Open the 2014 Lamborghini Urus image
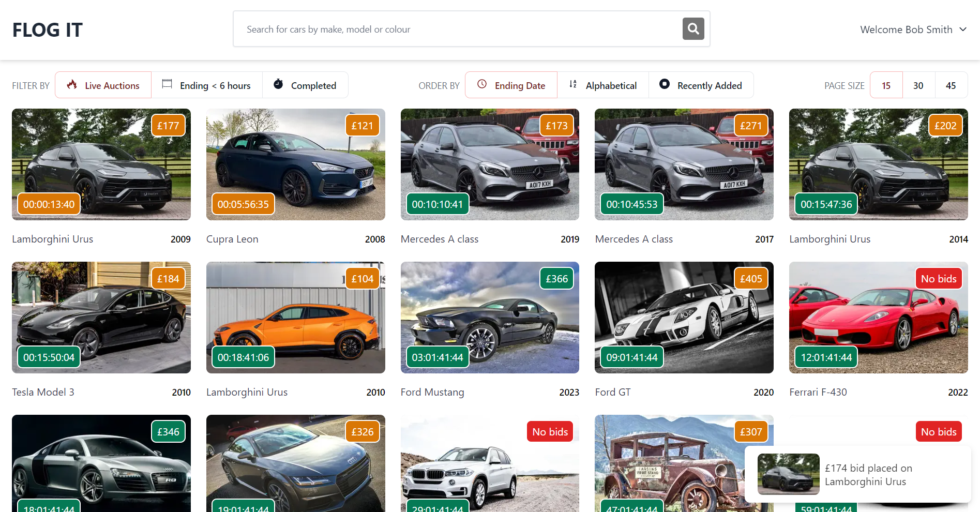 click(x=879, y=164)
